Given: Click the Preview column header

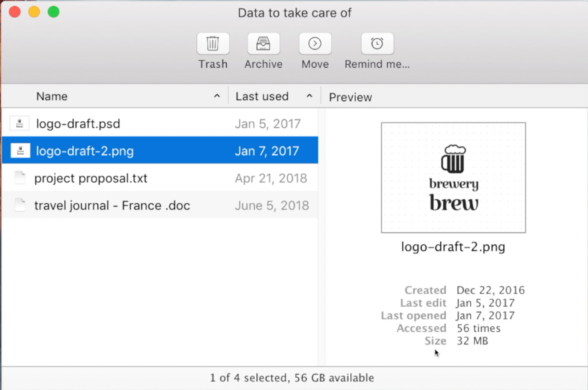Looking at the screenshot, I should (x=350, y=97).
